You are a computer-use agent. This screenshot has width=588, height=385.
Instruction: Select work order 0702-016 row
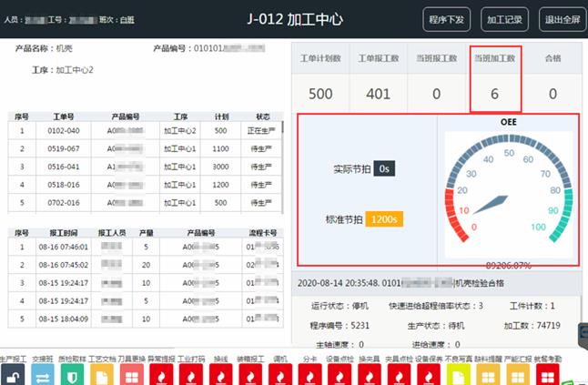(x=145, y=203)
